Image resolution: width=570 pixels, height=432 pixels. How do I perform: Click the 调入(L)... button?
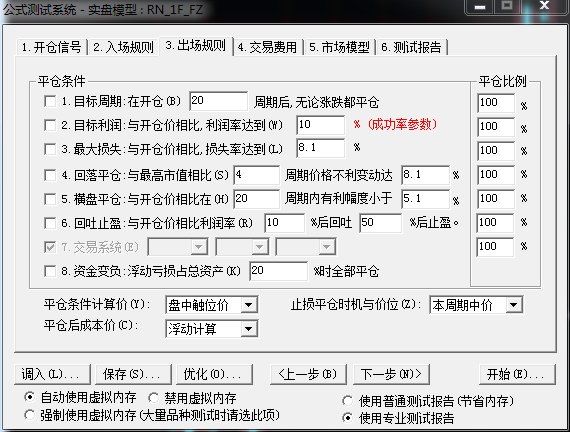(52, 374)
